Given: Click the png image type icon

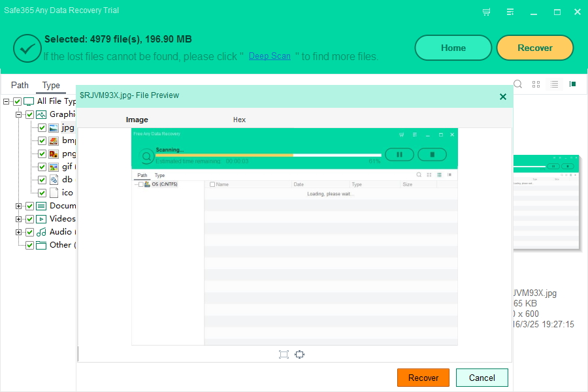Looking at the screenshot, I should pos(54,154).
